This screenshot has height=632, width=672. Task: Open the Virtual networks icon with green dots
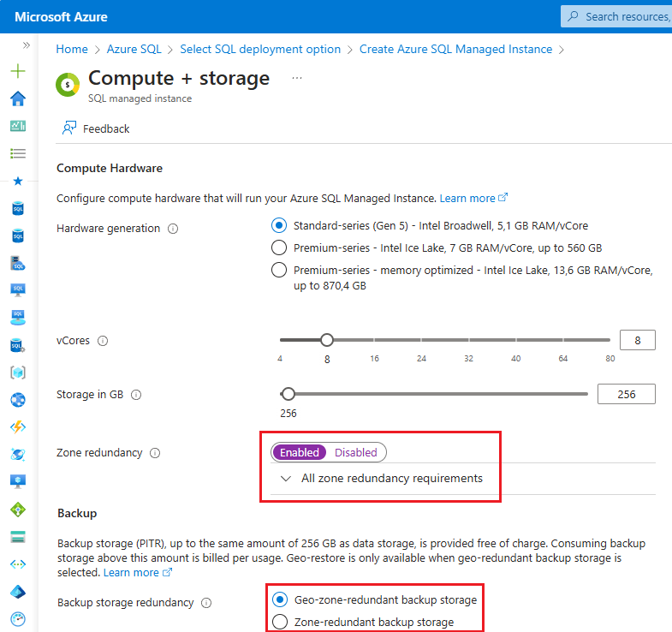pos(18,564)
